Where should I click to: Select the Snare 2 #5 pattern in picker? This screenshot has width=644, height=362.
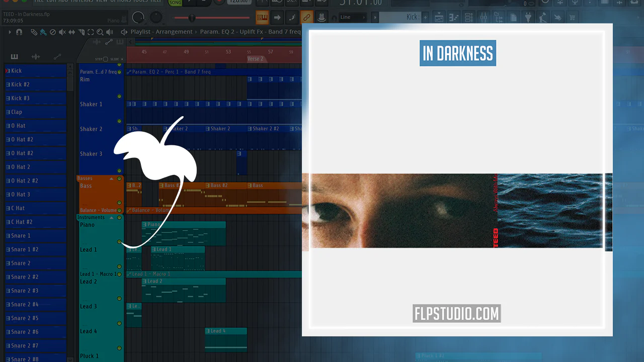coord(35,318)
